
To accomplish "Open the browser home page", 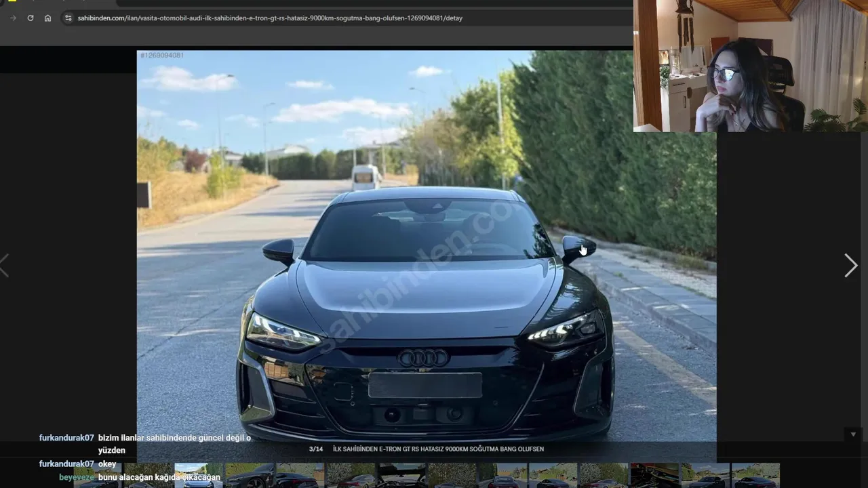I will [x=47, y=18].
